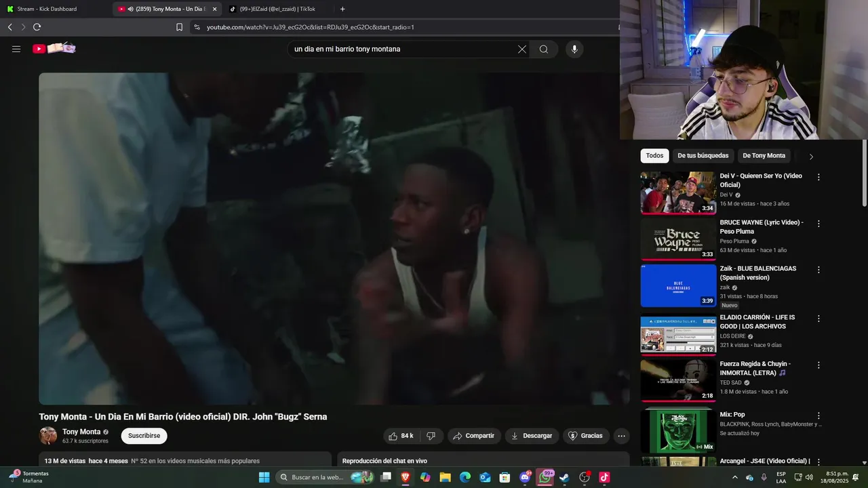868x488 pixels.
Task: Click the Peso Pluma channel name
Action: point(734,241)
